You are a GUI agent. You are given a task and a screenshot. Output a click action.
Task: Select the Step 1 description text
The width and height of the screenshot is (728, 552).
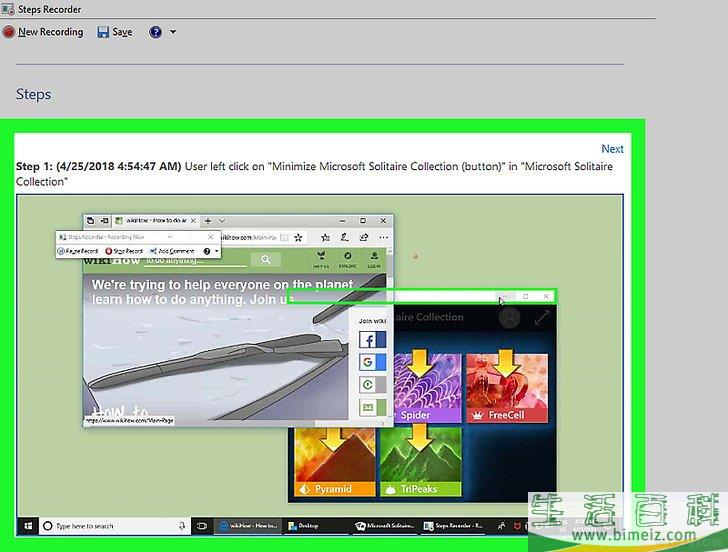pos(314,174)
